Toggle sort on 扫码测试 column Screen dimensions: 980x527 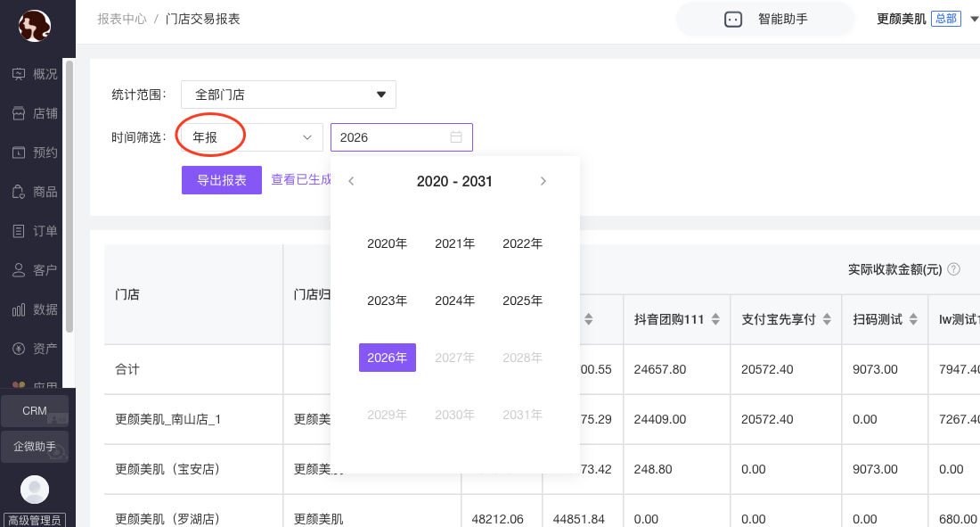click(x=913, y=319)
